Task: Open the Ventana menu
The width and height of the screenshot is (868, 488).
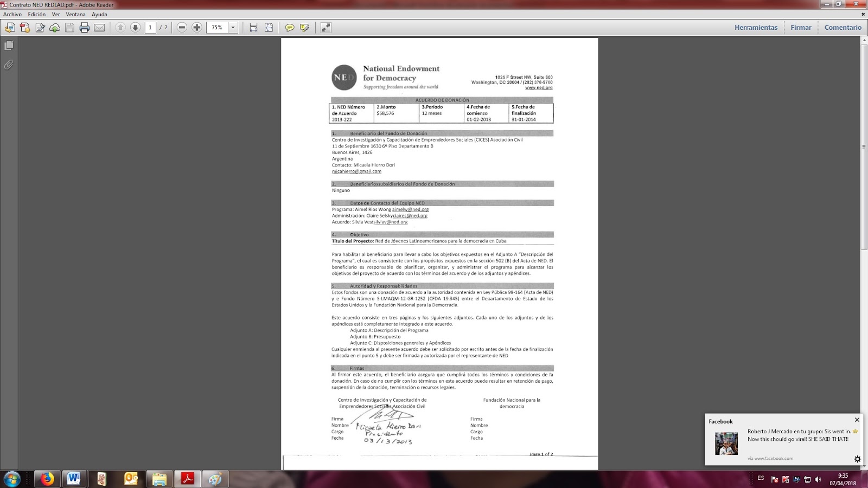Action: pos(76,15)
